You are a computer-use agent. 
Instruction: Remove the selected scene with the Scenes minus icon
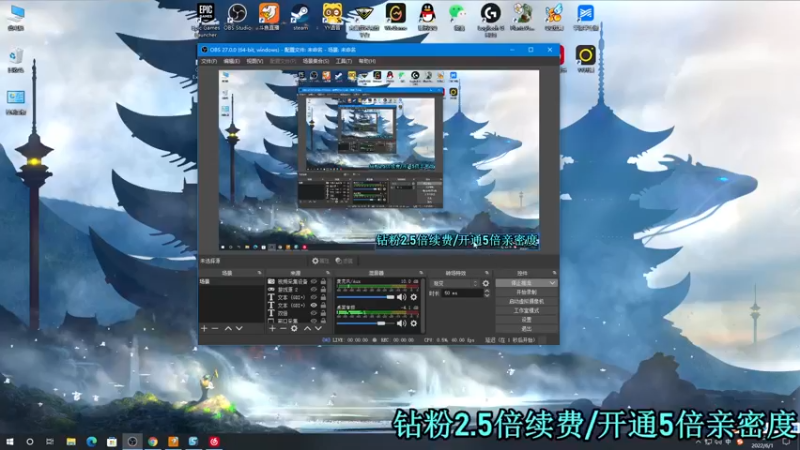(215, 329)
